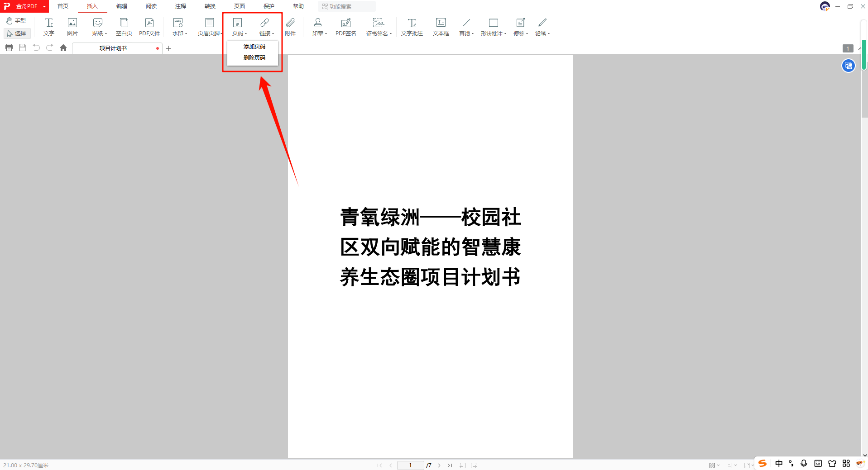Add an attachment with the 附件 tool
The width and height of the screenshot is (868, 470).
pyautogui.click(x=290, y=26)
